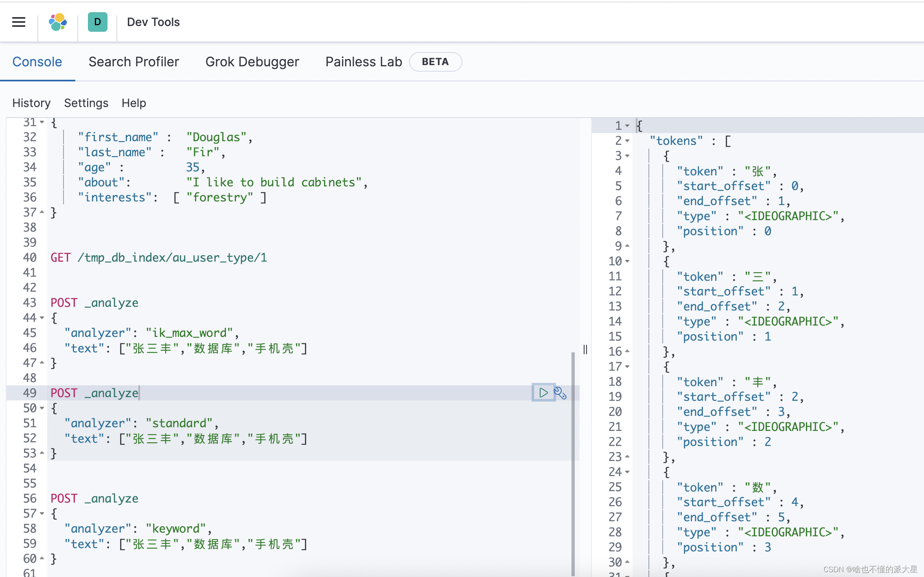
Task: Click the hamburger menu icon
Action: tap(19, 21)
